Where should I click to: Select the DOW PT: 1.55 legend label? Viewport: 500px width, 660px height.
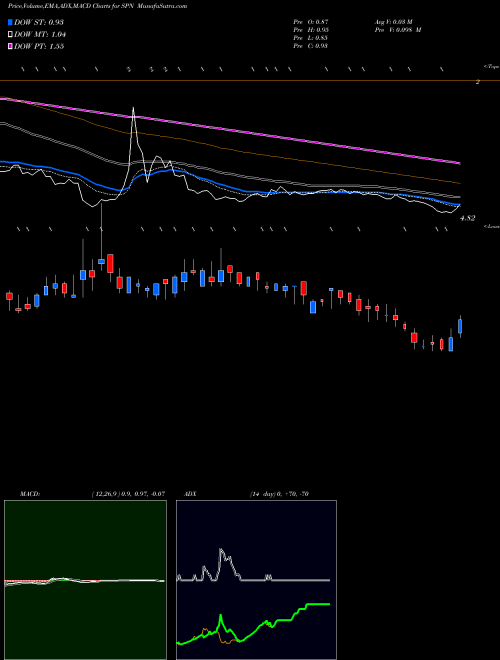tap(39, 47)
